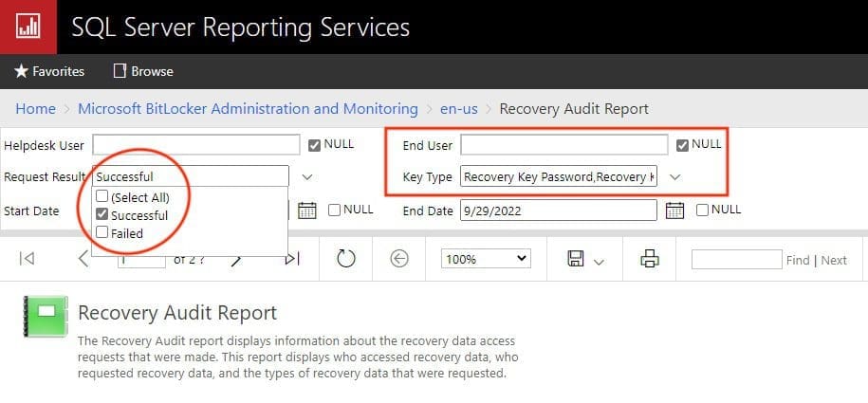Image resolution: width=868 pixels, height=403 pixels.
Task: Check the (Select All) option
Action: (102, 197)
